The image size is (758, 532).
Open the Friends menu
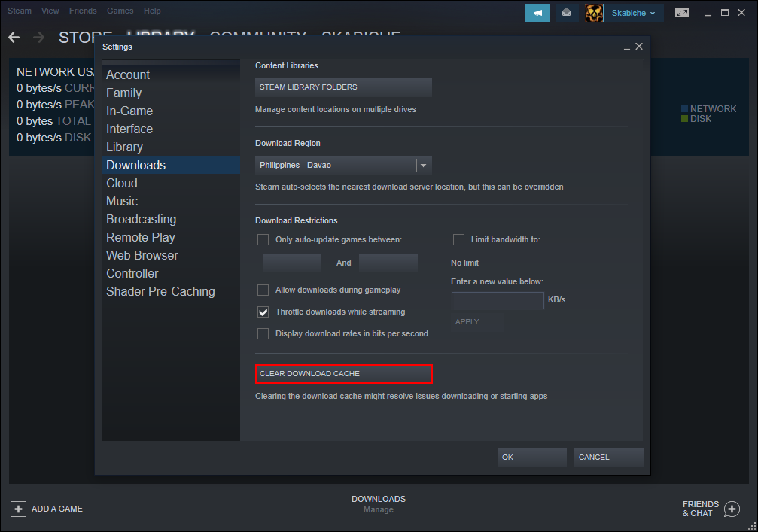click(83, 11)
